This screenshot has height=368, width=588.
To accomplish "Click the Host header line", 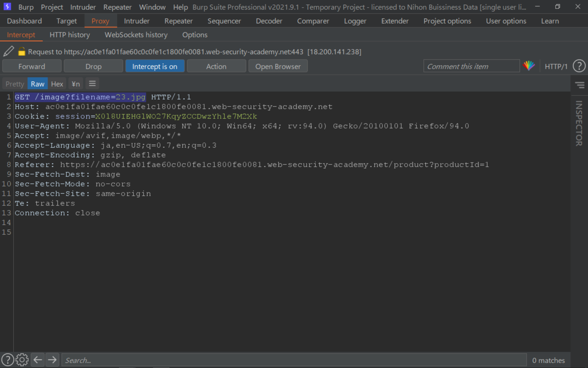I will tap(173, 106).
